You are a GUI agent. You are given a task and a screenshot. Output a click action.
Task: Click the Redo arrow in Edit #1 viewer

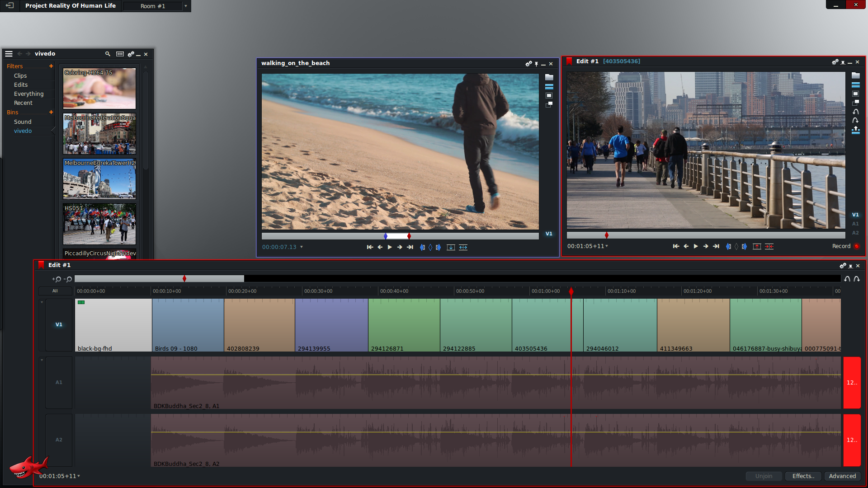tap(855, 120)
